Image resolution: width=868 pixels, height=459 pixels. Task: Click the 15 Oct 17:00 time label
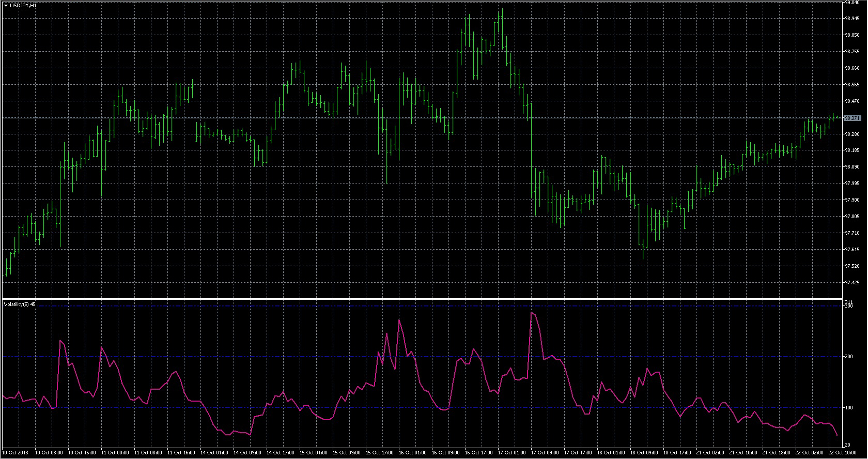(380, 453)
